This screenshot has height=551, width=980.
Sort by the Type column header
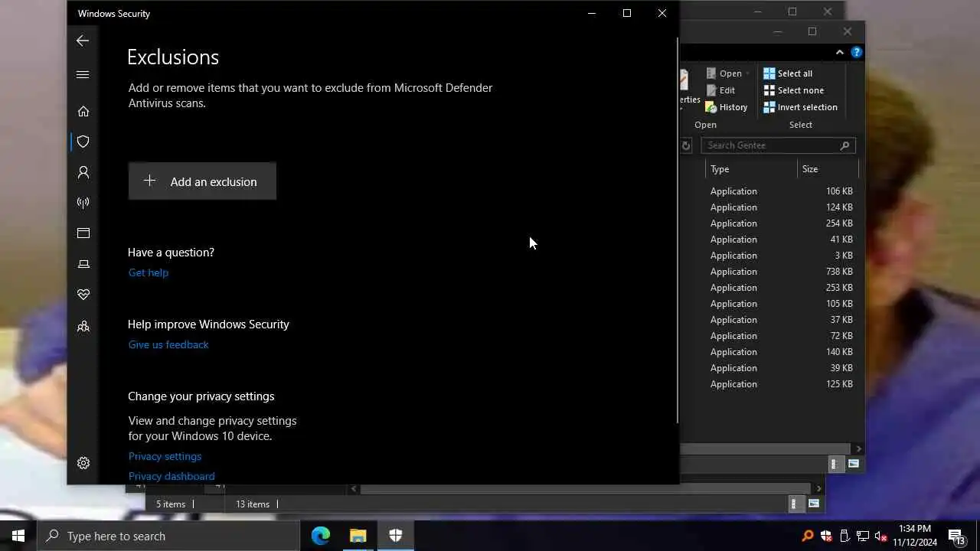(x=751, y=169)
